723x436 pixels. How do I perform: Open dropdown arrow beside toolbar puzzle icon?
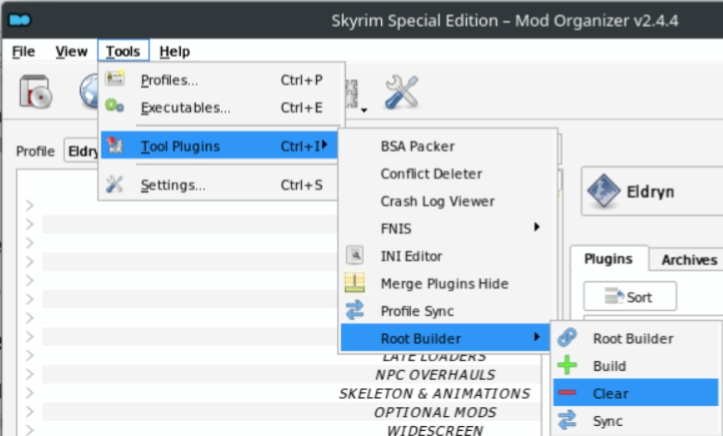364,110
